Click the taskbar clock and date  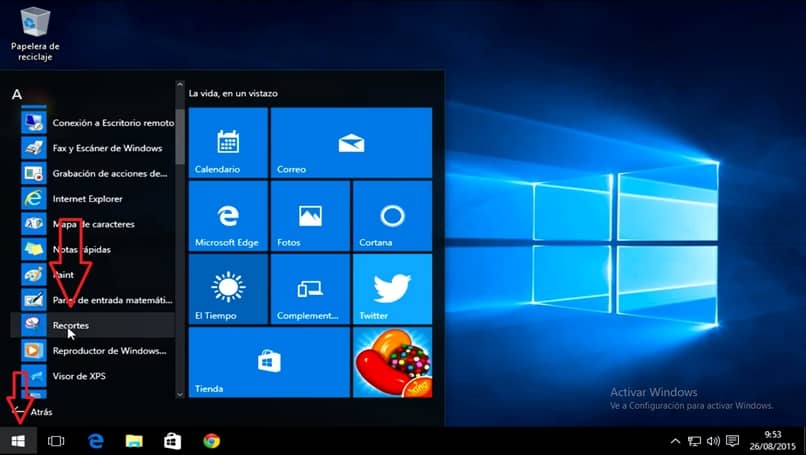pyautogui.click(x=772, y=441)
